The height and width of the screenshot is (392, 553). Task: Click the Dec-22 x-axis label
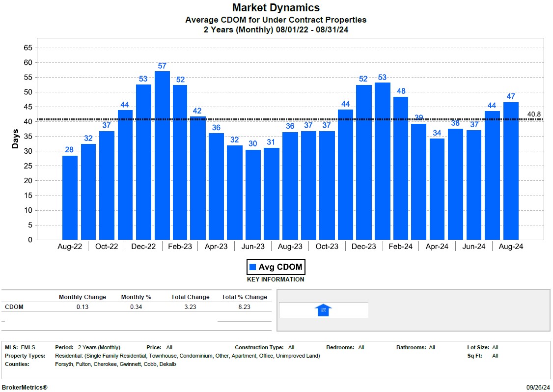coord(143,247)
